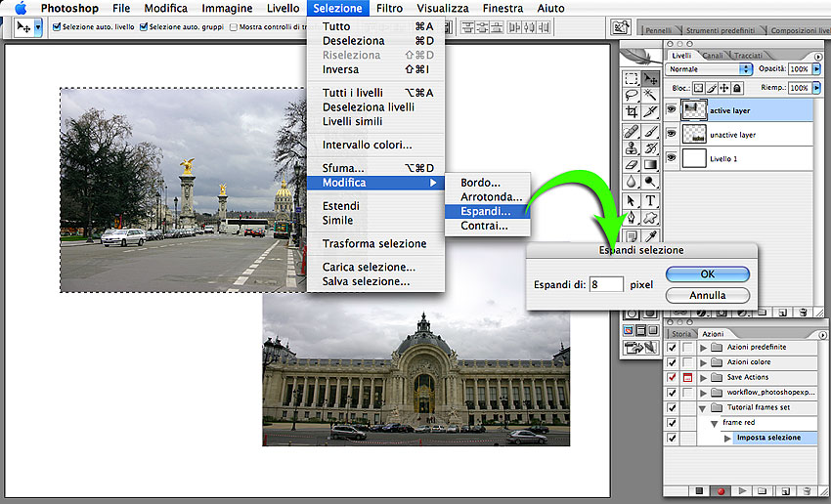Select the Clone Stamp tool
Image resolution: width=831 pixels, height=504 pixels.
click(632, 148)
